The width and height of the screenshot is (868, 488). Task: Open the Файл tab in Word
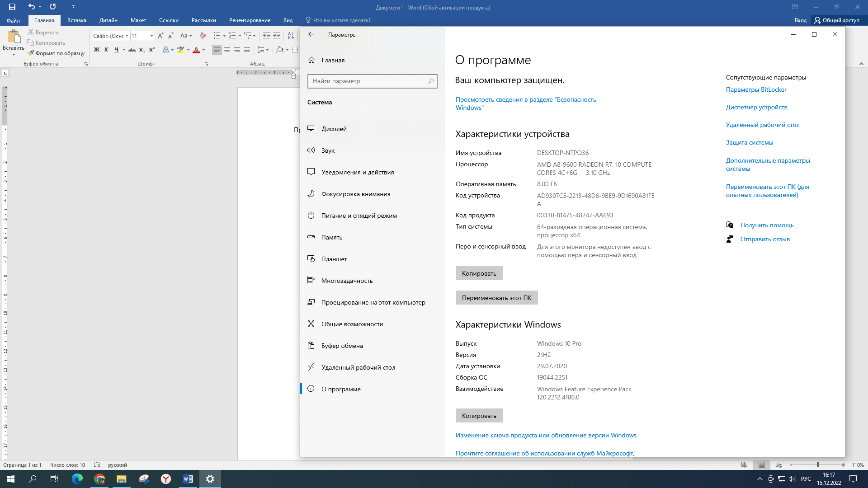(x=13, y=20)
